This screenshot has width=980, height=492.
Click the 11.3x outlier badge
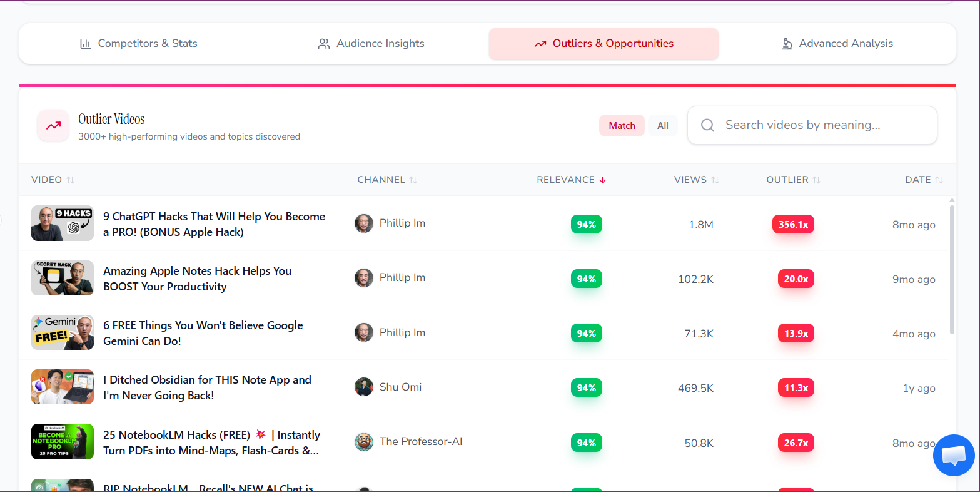pos(796,387)
